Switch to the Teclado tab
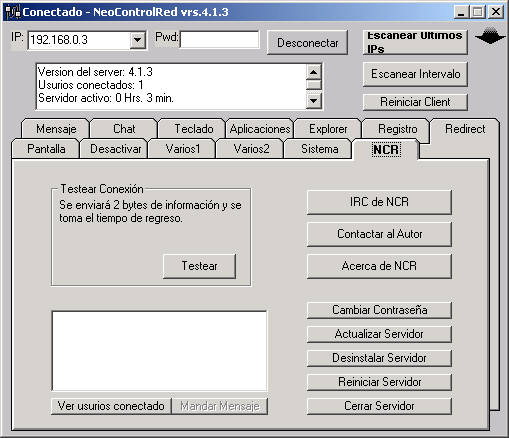509x438 pixels. pyautogui.click(x=193, y=129)
